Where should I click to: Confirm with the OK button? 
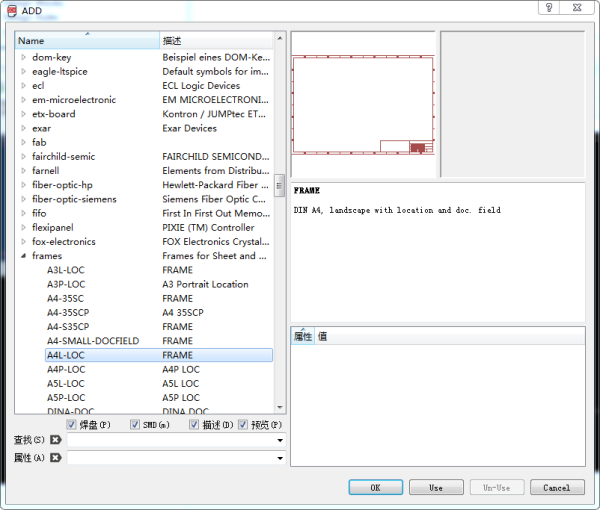(375, 487)
